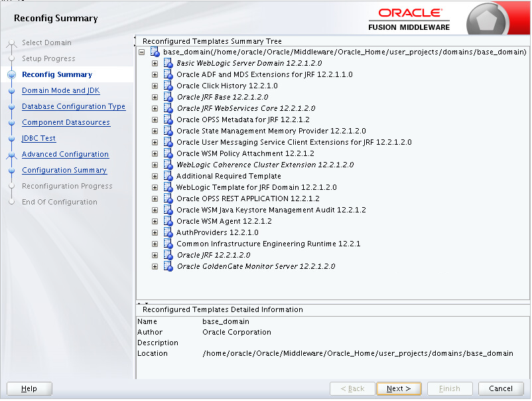This screenshot has width=532, height=401.
Task: Click the Common Infrastructure Engineering Runtime icon
Action: [x=168, y=244]
